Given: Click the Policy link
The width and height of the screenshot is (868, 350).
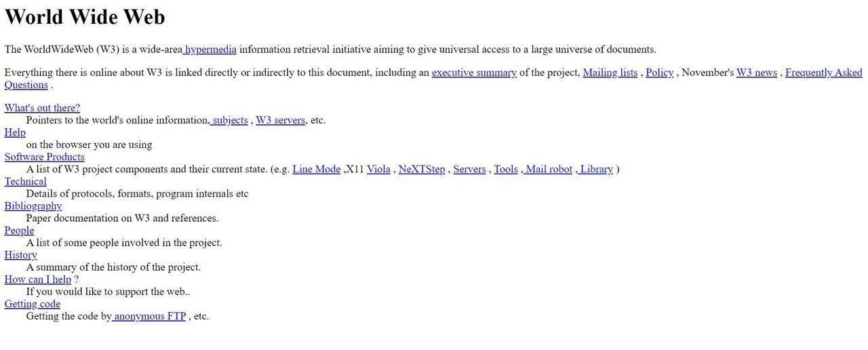Looking at the screenshot, I should click(x=659, y=73).
